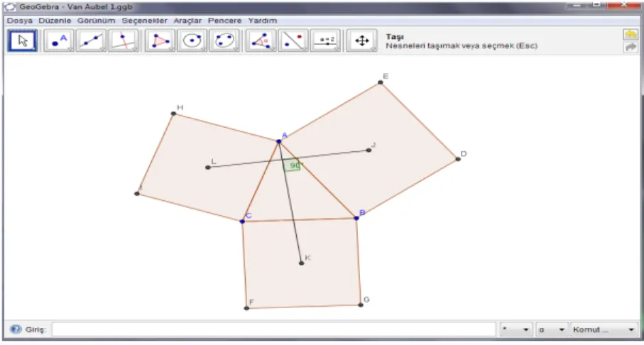644x345 pixels.
Task: Expand the Move Graphics tool submenu arrow
Action: 373,49
